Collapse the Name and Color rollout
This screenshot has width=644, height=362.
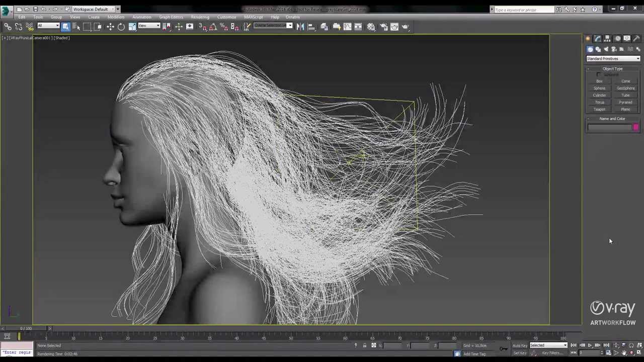pos(612,119)
